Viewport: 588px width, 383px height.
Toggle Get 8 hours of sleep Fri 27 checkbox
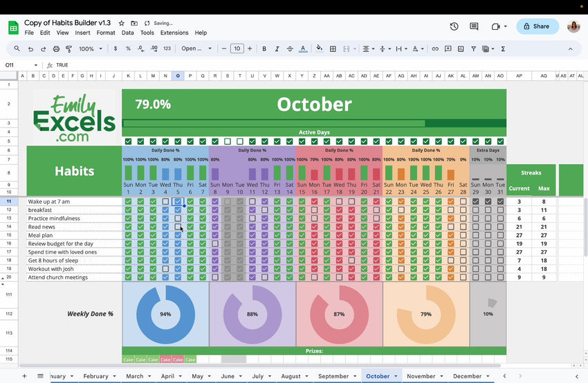[451, 260]
